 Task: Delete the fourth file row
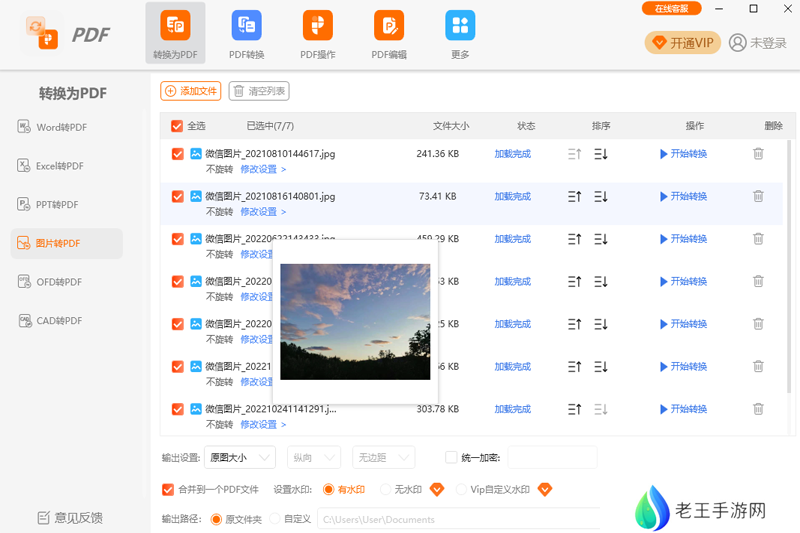pos(758,281)
